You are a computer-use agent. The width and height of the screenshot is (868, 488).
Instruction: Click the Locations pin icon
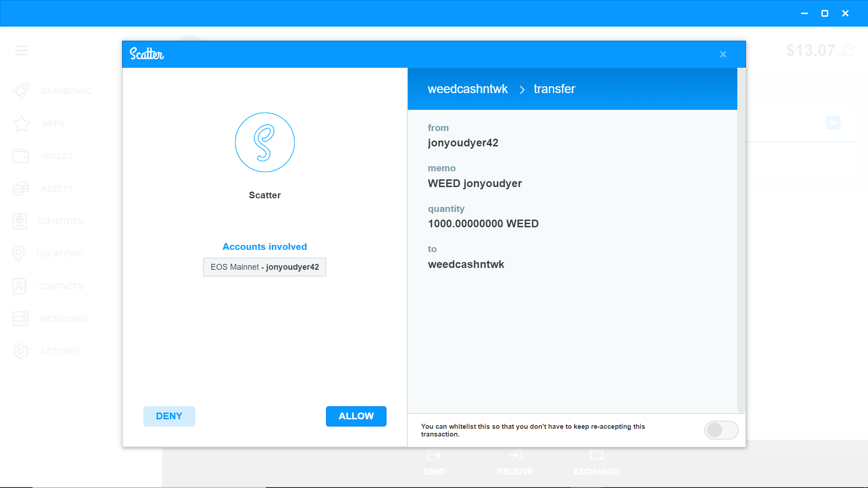[19, 253]
